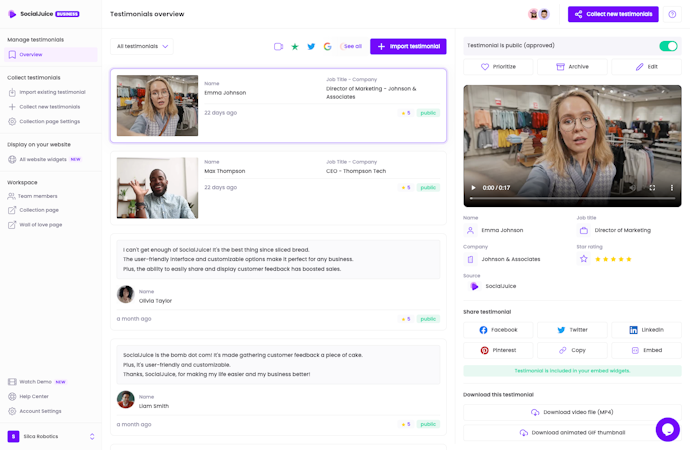Screen dimensions: 690x450
Task: Click Download animated GIF thumbnail
Action: pos(572,433)
